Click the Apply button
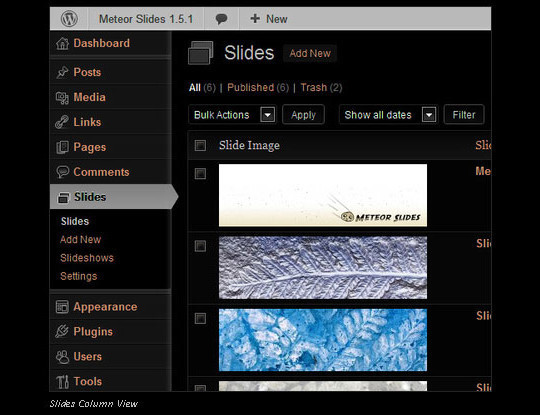The image size is (540, 415). coord(303,115)
